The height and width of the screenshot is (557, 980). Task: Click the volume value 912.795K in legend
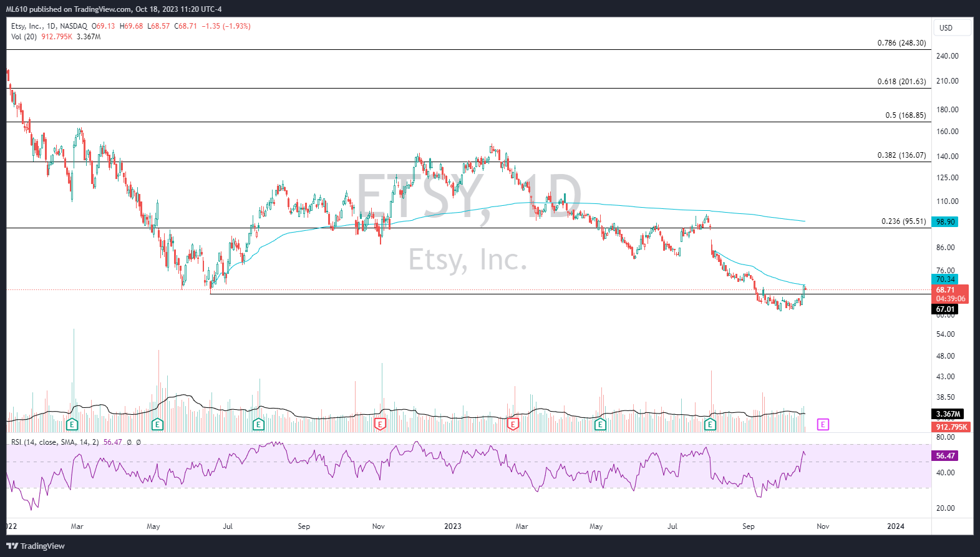click(57, 37)
